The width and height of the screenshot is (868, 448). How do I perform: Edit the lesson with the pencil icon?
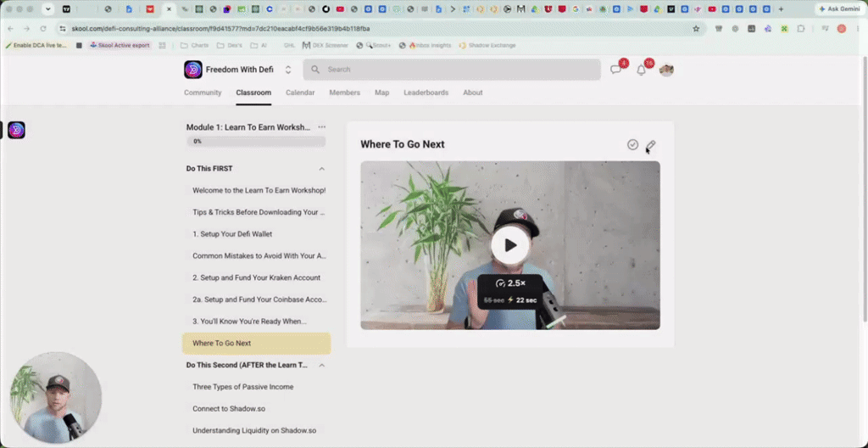click(x=651, y=145)
